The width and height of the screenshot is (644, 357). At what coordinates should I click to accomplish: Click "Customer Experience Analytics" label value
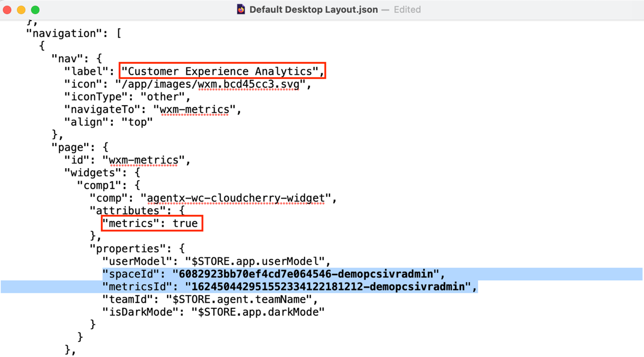(220, 71)
